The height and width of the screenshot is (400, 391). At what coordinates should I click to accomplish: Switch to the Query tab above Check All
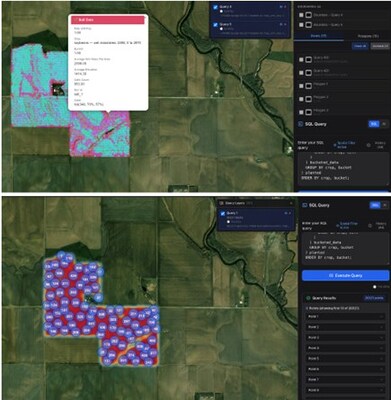318,36
